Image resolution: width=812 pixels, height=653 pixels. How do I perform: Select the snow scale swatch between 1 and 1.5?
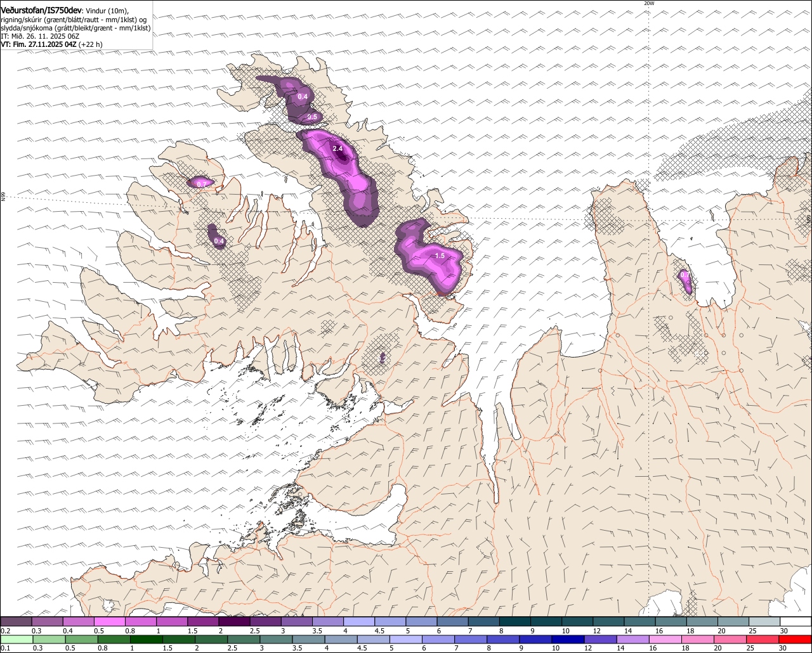[172, 621]
